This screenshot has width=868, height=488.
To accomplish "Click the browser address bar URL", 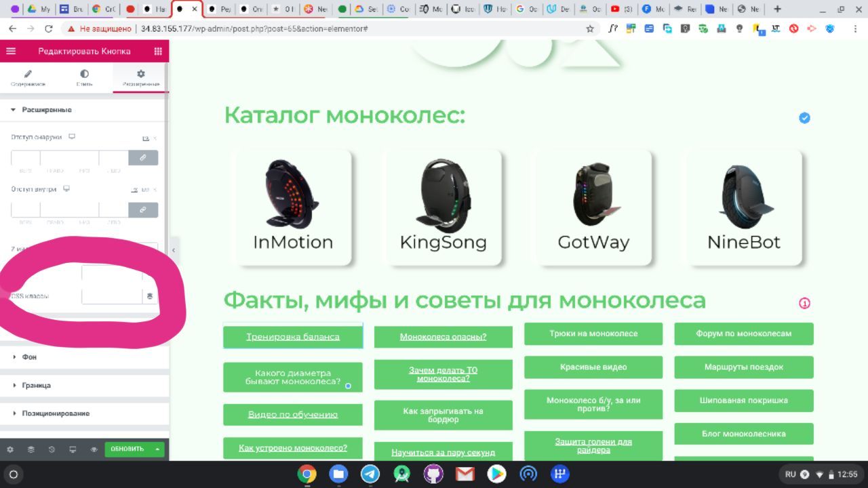I will [255, 29].
